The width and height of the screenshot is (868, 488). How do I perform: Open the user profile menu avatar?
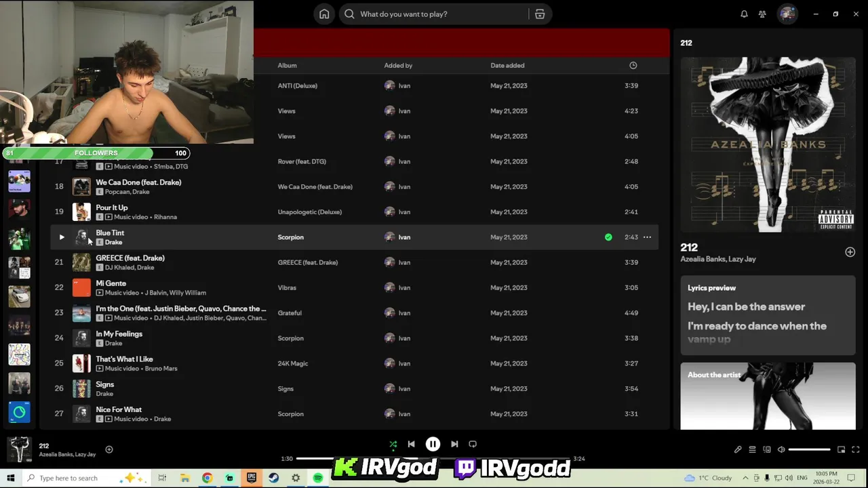point(787,14)
